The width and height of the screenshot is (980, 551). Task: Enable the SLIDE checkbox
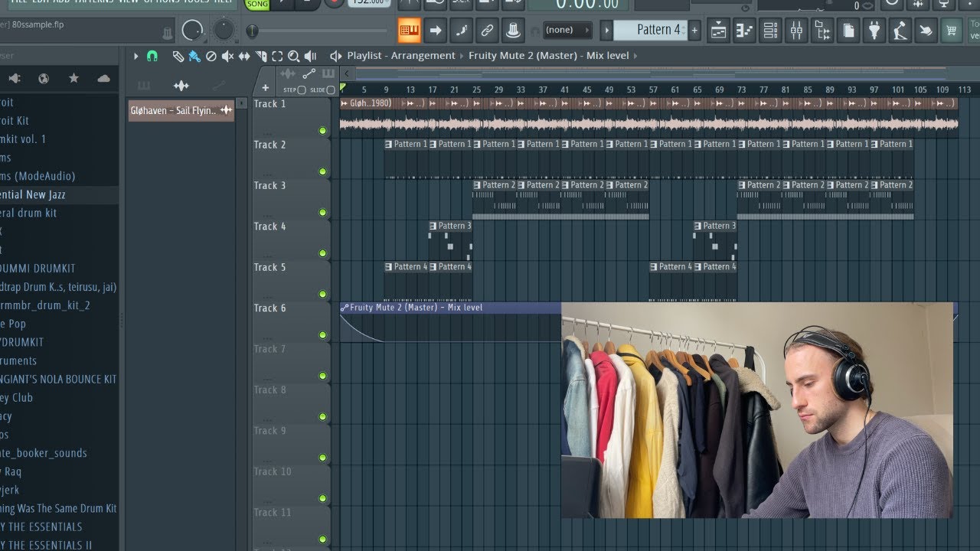(331, 90)
